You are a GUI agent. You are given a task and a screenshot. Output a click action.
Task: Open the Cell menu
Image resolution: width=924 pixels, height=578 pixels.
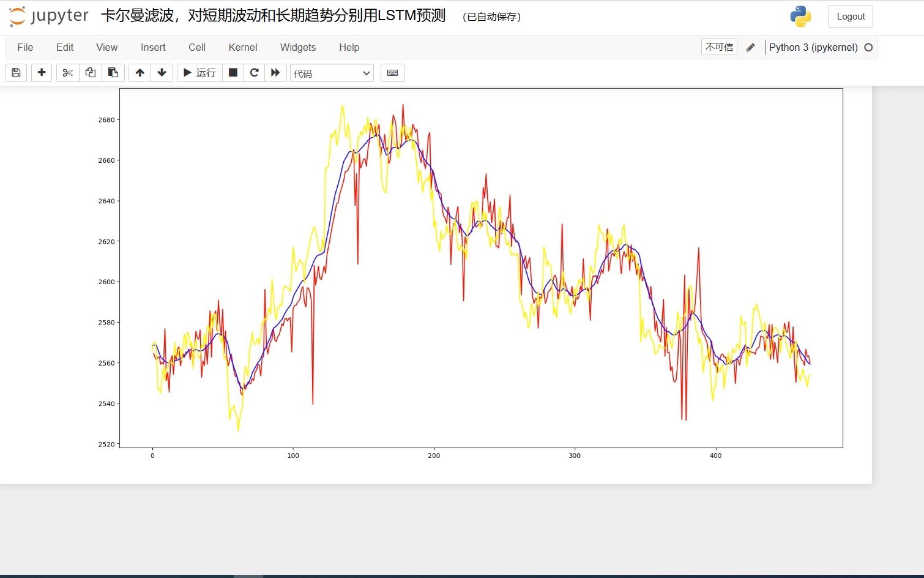pos(197,47)
